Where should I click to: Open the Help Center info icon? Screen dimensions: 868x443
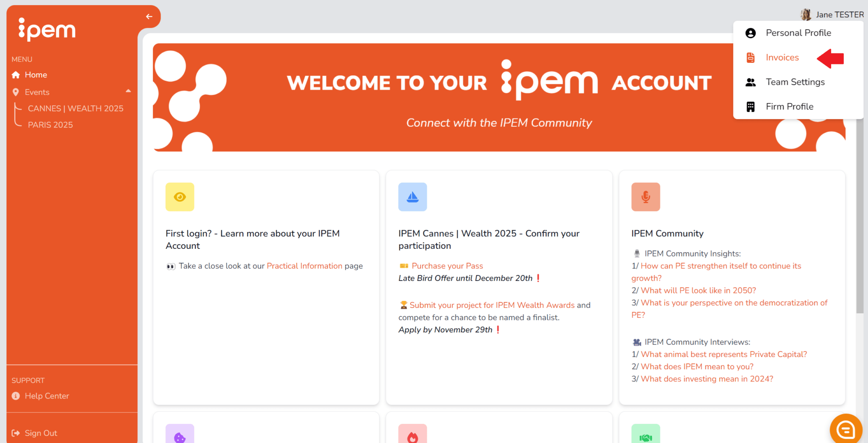coord(16,396)
